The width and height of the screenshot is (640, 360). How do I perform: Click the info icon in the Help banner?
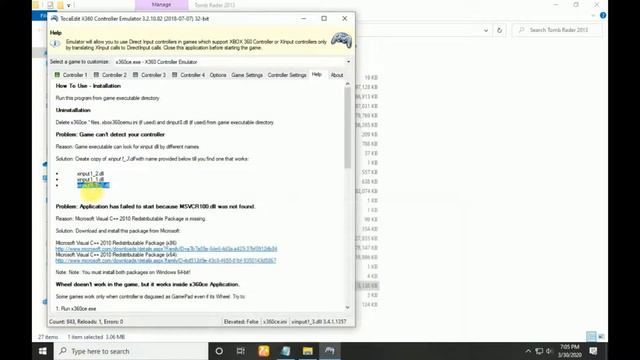click(56, 44)
